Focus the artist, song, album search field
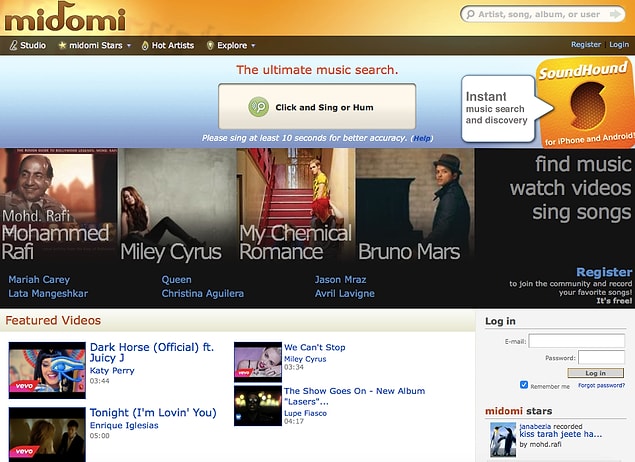The width and height of the screenshot is (635, 462). 543,15
